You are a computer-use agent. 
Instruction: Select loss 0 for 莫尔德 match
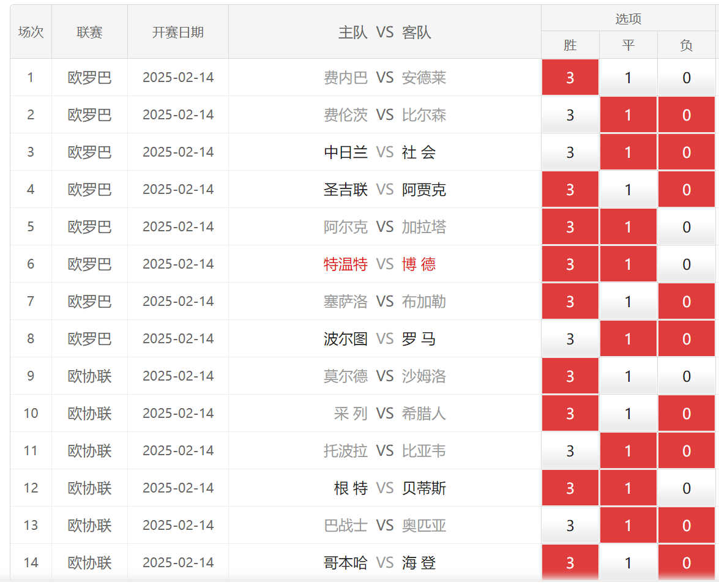click(x=687, y=376)
